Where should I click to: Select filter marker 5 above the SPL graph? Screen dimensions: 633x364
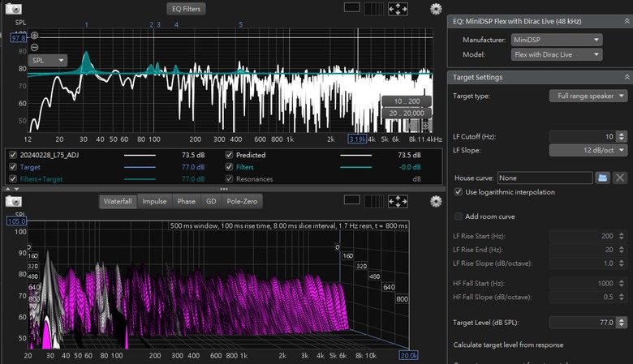point(240,24)
